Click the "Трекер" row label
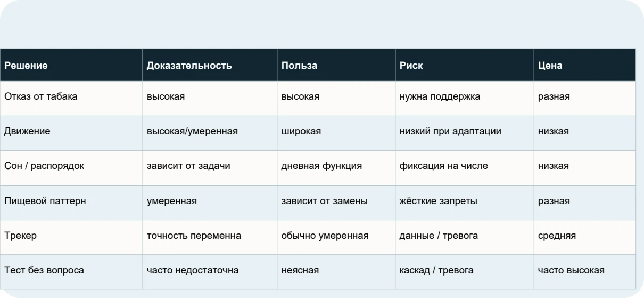Viewport: 644px width, 298px height. point(71,236)
